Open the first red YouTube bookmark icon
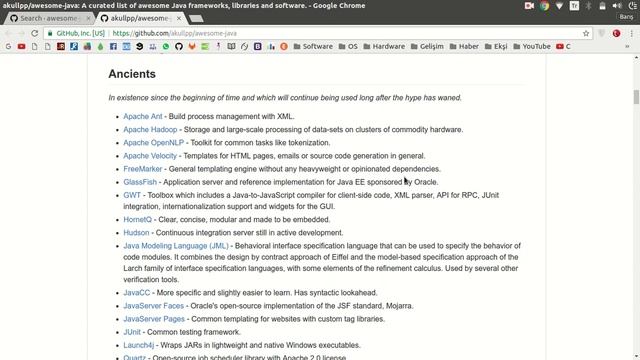This screenshot has width=640, height=360. tap(21, 47)
